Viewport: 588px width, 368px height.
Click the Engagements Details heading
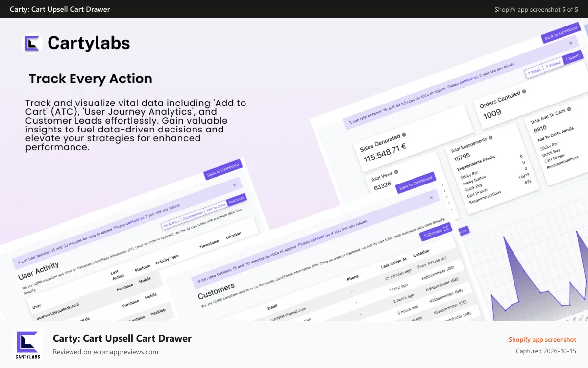click(476, 163)
